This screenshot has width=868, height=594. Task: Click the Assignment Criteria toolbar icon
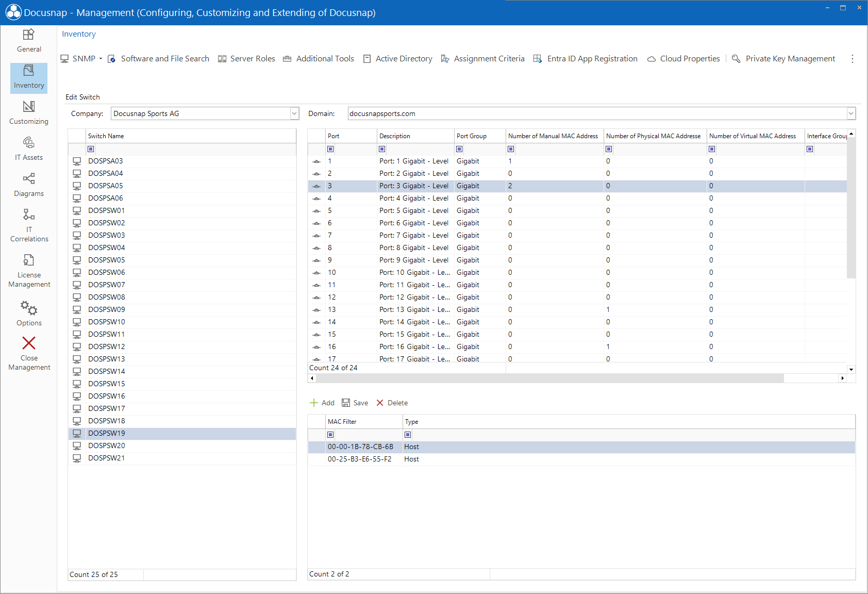point(445,59)
